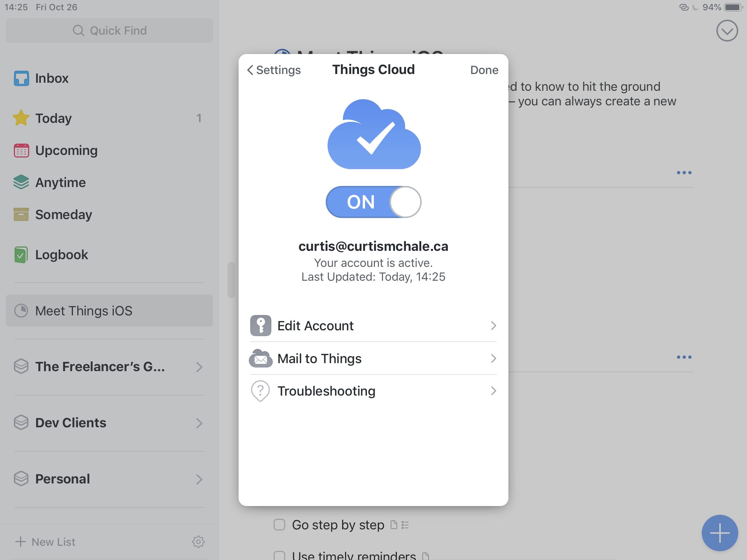
Task: Expand The Freelancer's G... area chevron
Action: [199, 367]
